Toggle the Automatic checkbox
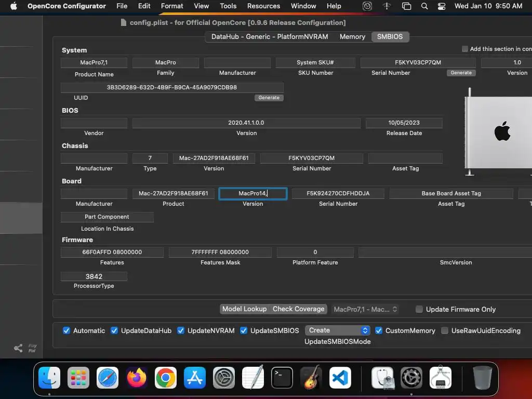Screen dimensions: 532x399 tap(66, 330)
